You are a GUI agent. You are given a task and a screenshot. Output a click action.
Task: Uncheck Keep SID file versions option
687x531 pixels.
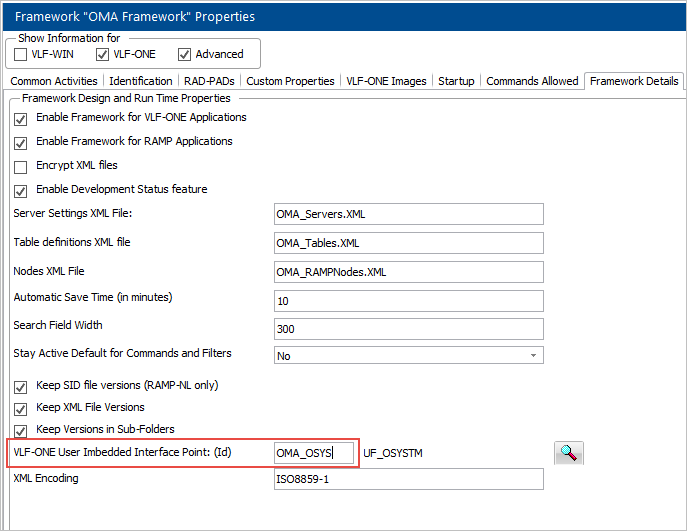[x=21, y=386]
